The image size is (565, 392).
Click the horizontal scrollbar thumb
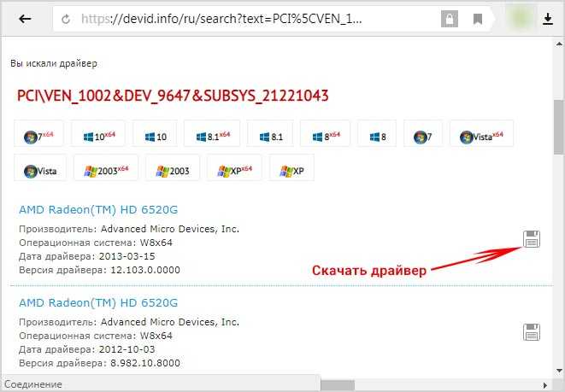338,385
